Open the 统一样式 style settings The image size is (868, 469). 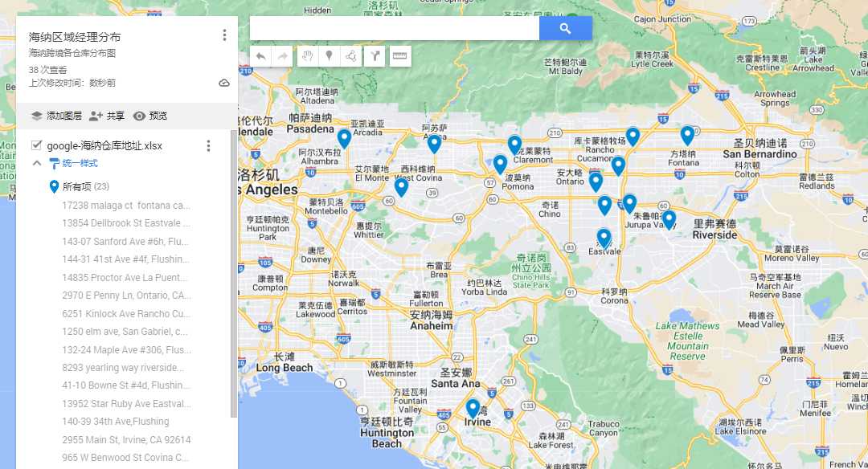[79, 163]
